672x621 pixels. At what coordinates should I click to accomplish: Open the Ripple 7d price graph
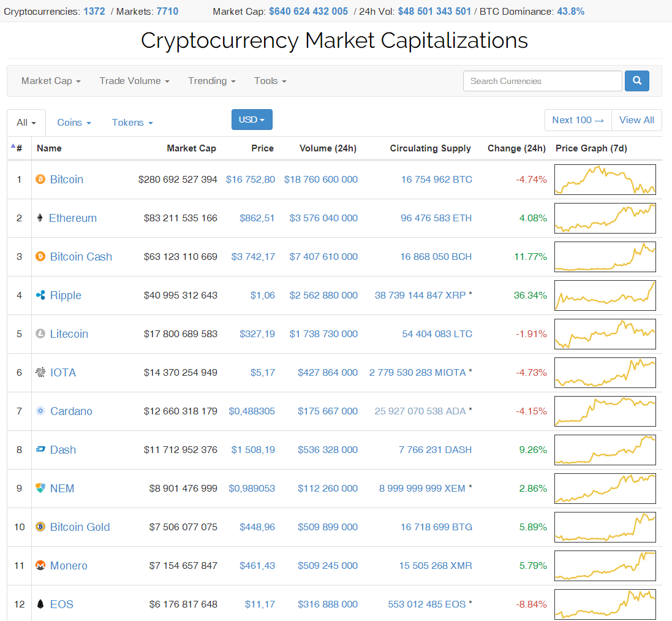[605, 295]
